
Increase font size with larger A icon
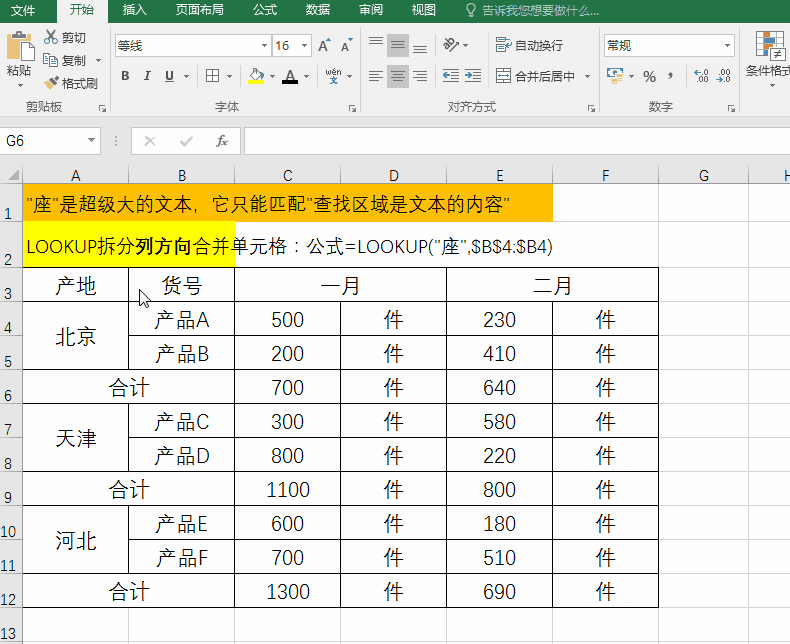[325, 45]
